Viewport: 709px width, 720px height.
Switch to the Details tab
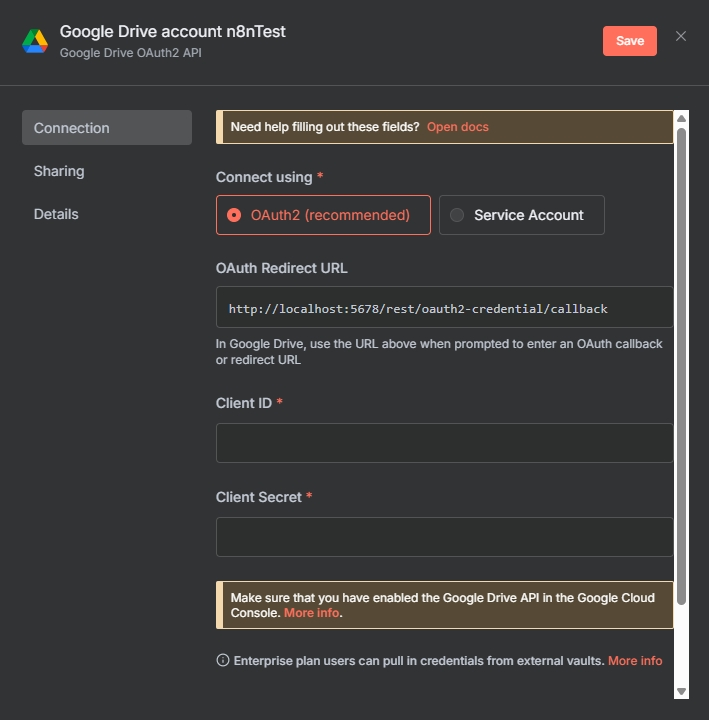56,214
